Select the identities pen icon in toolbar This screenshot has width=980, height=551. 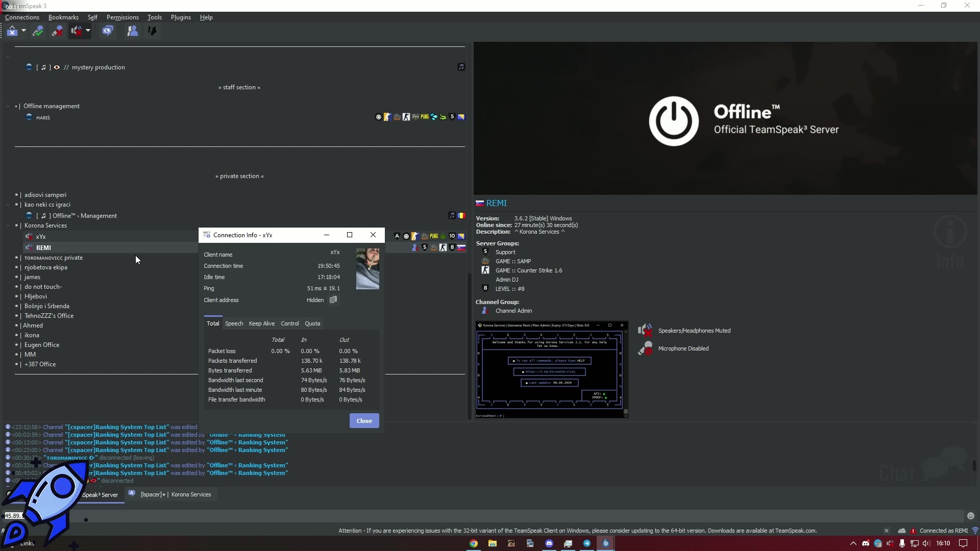152,31
